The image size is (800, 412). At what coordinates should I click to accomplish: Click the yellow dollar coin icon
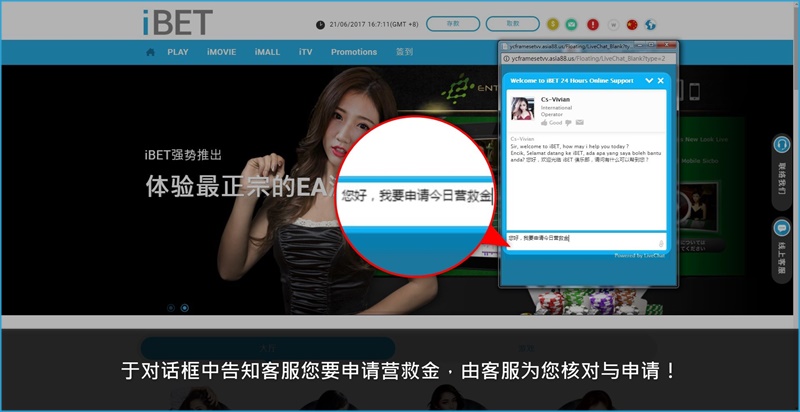pos(553,24)
